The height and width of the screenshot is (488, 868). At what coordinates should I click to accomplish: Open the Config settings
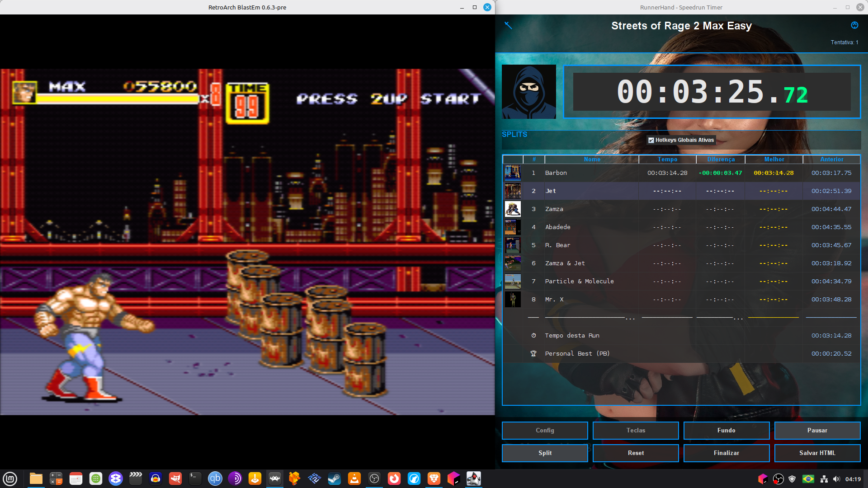[x=545, y=431]
